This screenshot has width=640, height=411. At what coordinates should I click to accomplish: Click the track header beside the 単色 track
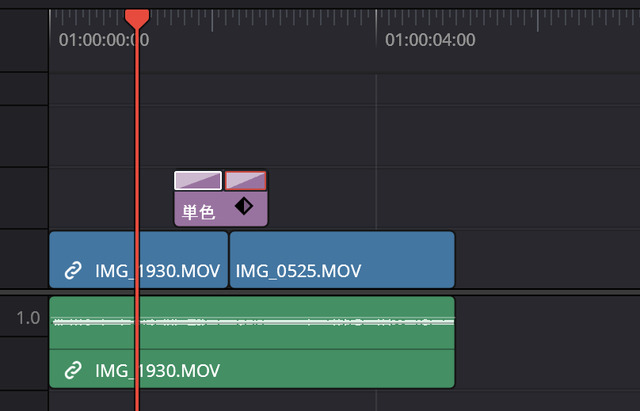click(24, 198)
